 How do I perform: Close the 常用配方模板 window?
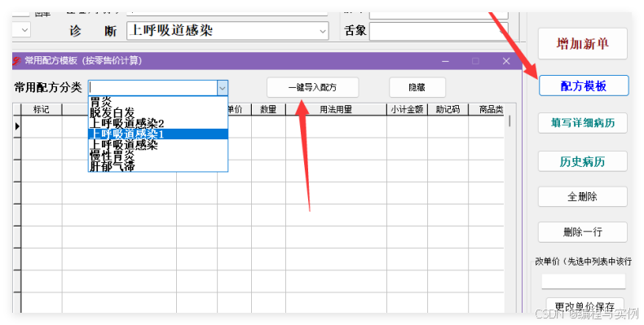(x=506, y=61)
